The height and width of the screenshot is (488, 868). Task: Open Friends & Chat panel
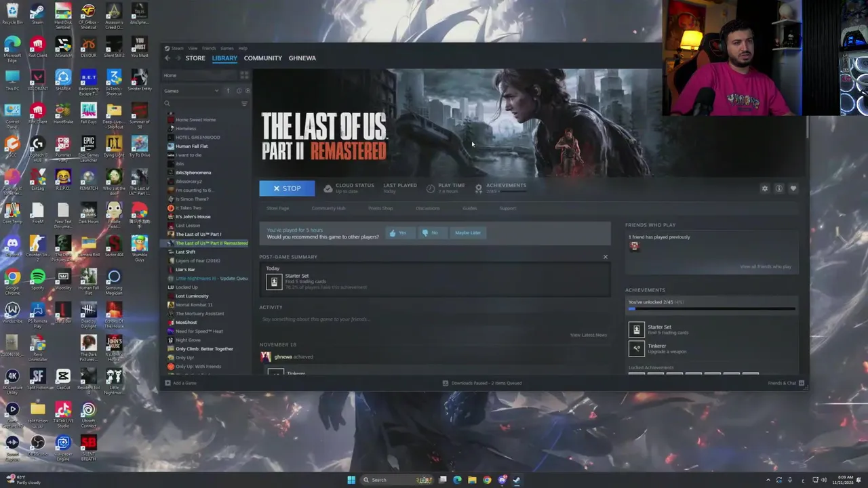(786, 383)
